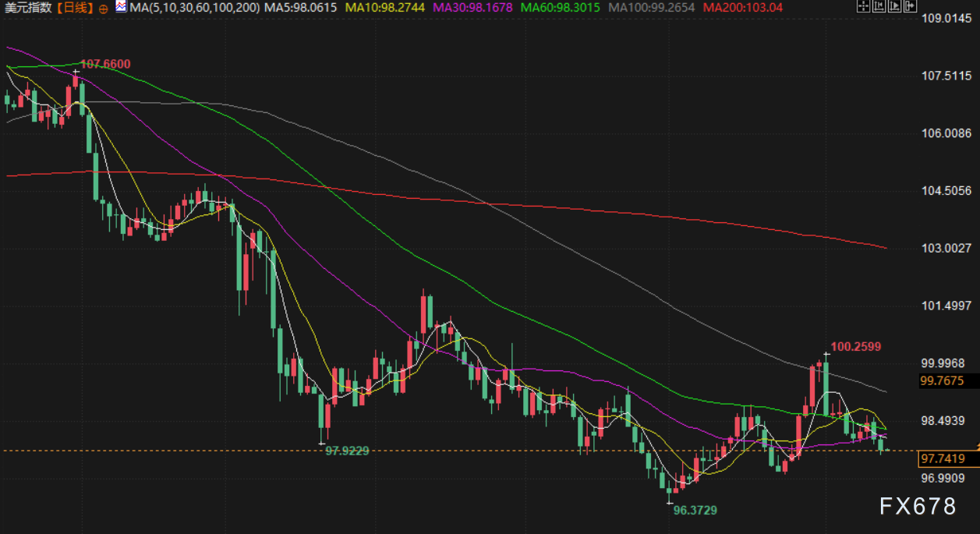Click the 107.6600 high price marker
The width and height of the screenshot is (980, 534).
tap(105, 64)
